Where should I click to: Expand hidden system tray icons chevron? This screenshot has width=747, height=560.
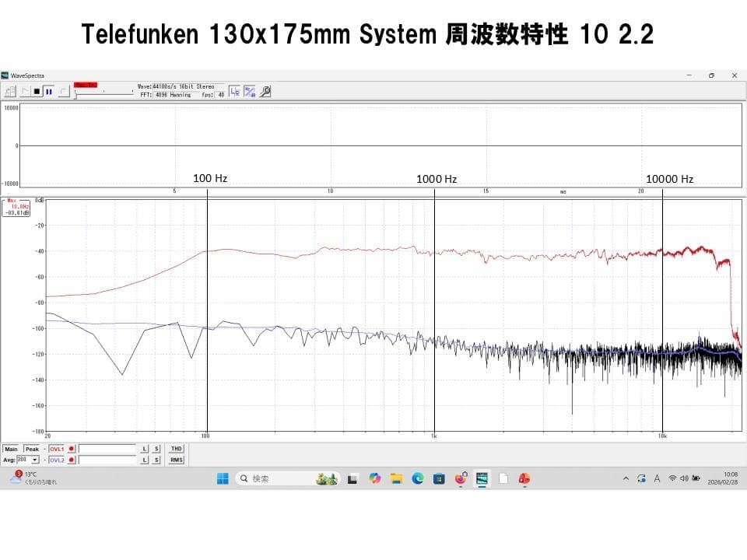[x=626, y=478]
